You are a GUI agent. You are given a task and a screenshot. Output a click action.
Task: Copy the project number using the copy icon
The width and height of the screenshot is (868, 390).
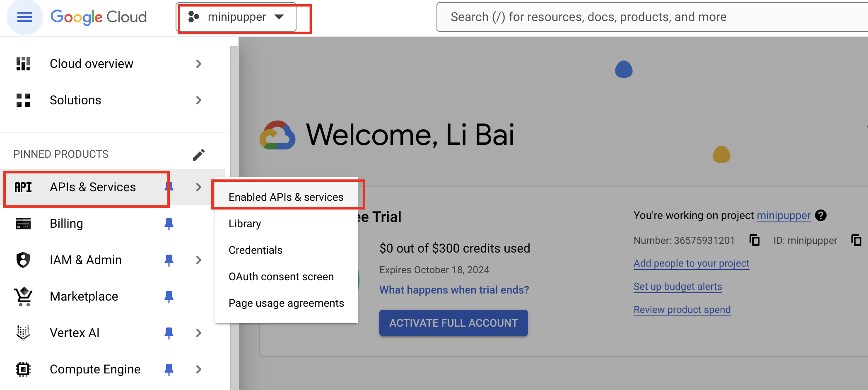point(755,240)
